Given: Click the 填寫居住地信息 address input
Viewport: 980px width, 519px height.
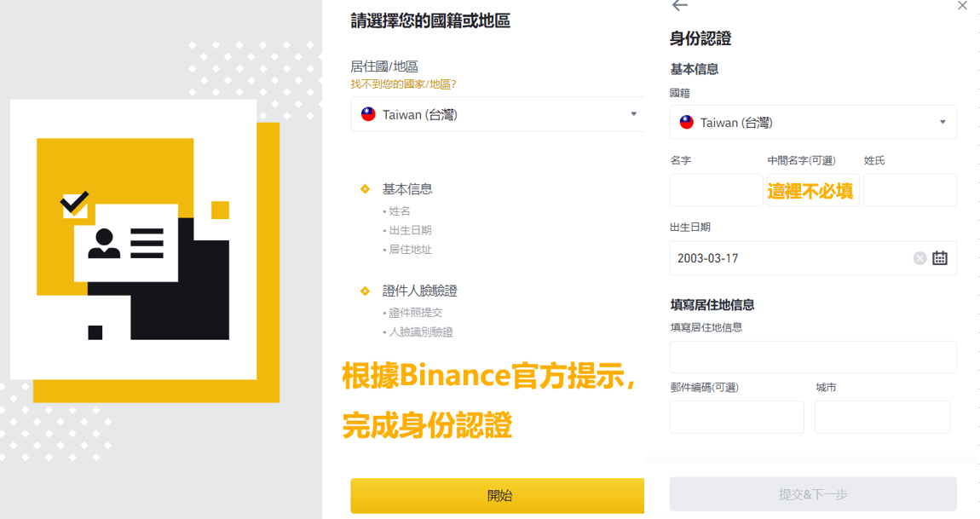Looking at the screenshot, I should point(813,357).
